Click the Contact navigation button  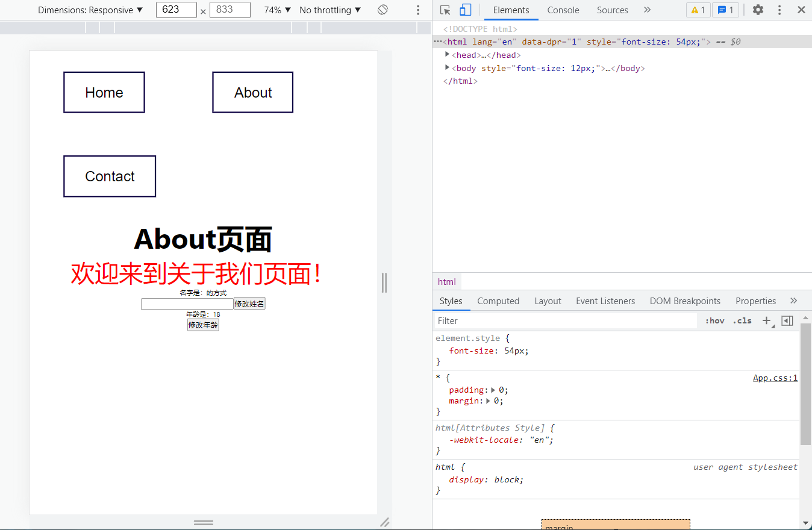110,176
